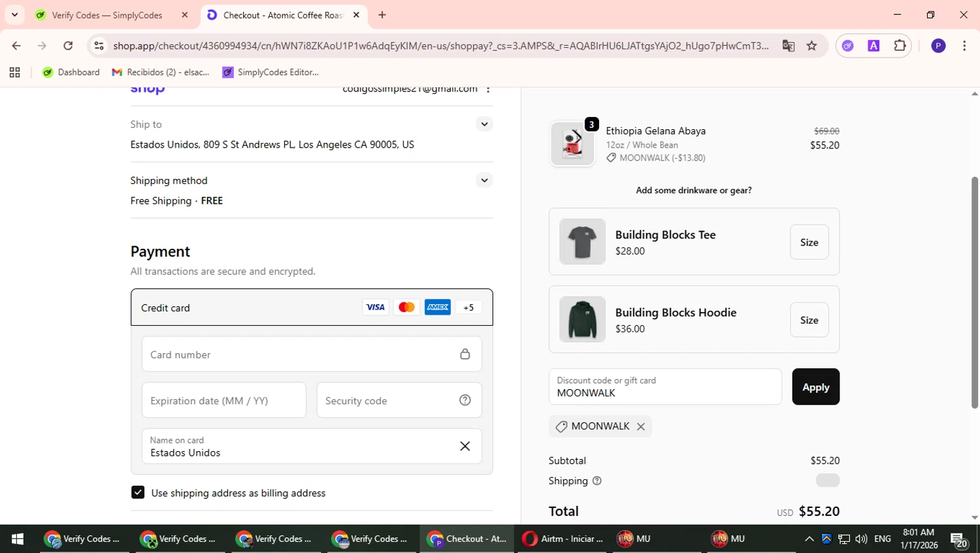The image size is (980, 553).
Task: Click the page vertical scrollbar
Action: 975,292
